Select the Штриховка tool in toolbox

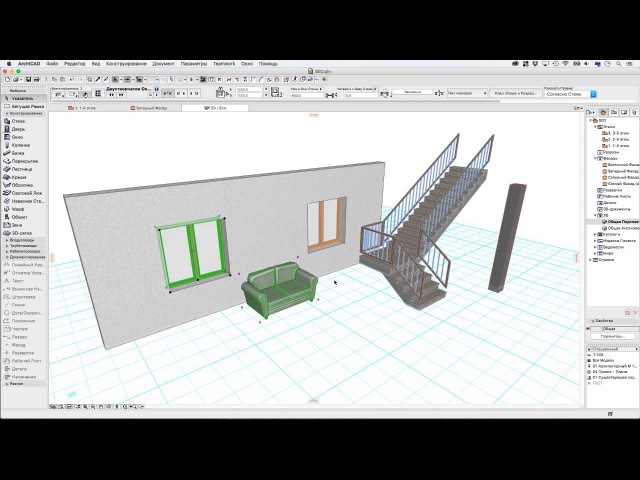point(24,297)
